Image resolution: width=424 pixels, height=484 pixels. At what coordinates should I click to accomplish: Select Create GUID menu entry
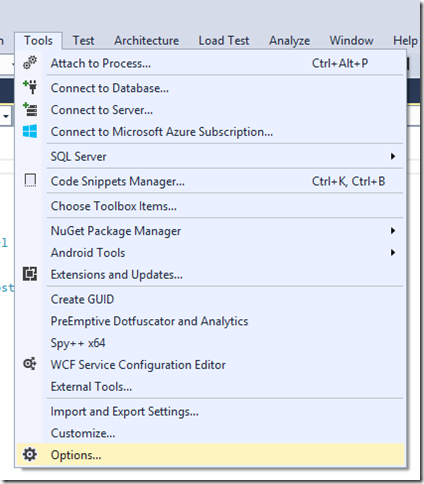[x=210, y=299]
